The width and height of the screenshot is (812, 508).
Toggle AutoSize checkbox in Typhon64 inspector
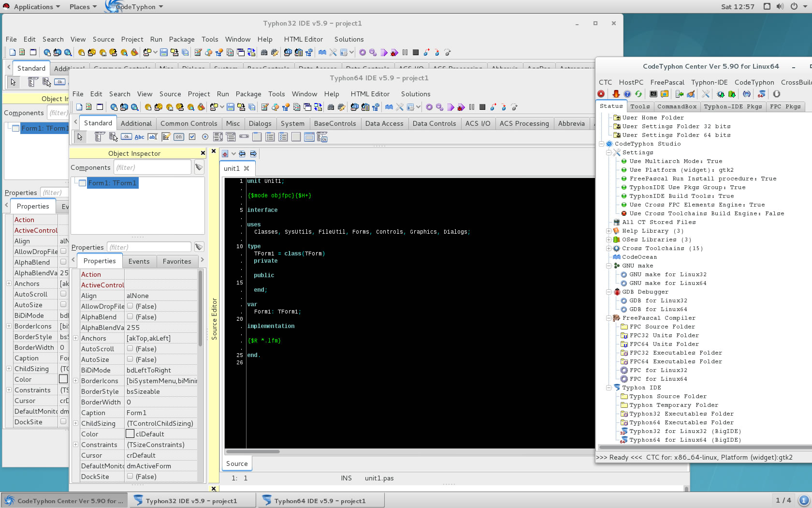[130, 359]
